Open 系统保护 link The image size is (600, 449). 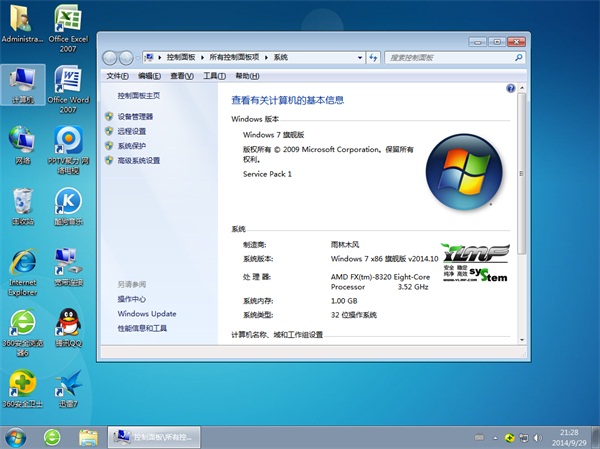coord(132,146)
